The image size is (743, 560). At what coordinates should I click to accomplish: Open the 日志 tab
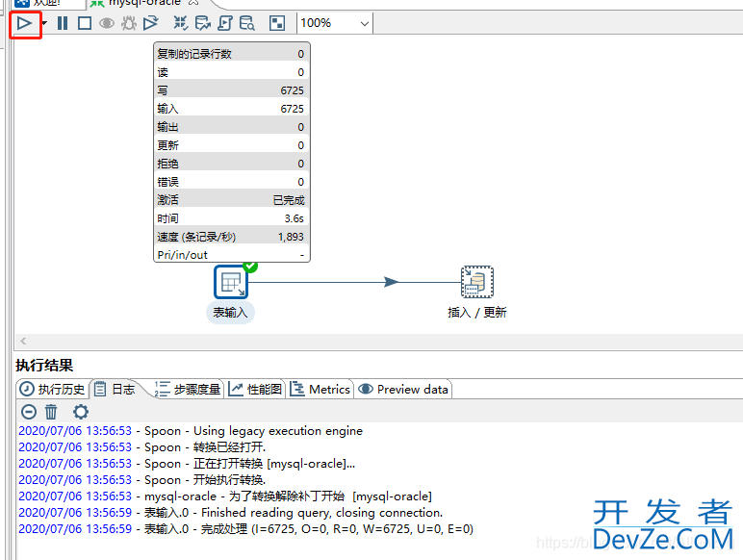(x=115, y=390)
